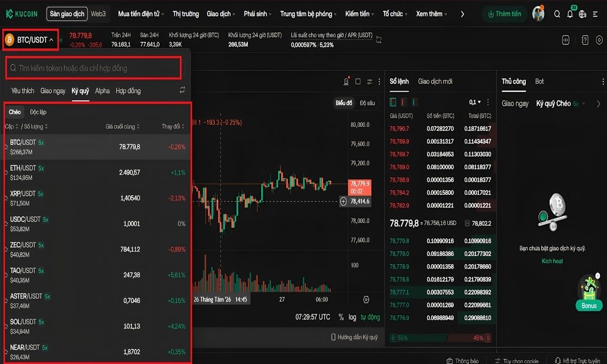Show bids only order book view
This screenshot has height=364, width=607.
pyautogui.click(x=415, y=102)
